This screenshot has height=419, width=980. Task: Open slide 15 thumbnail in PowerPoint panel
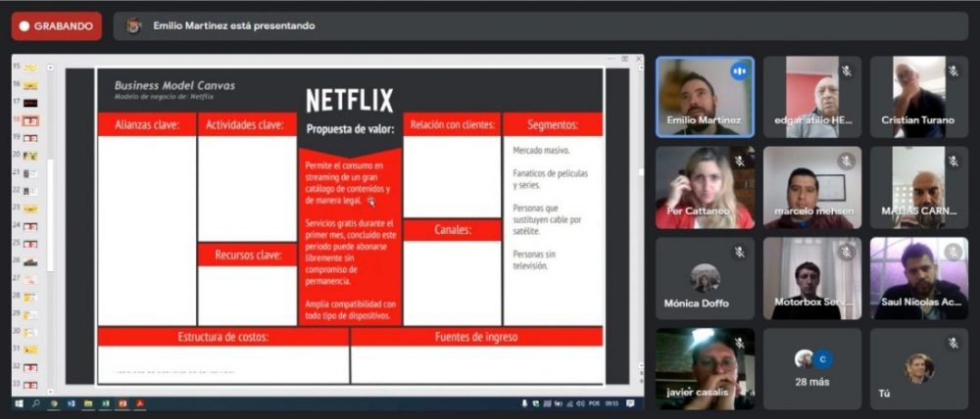tap(30, 67)
